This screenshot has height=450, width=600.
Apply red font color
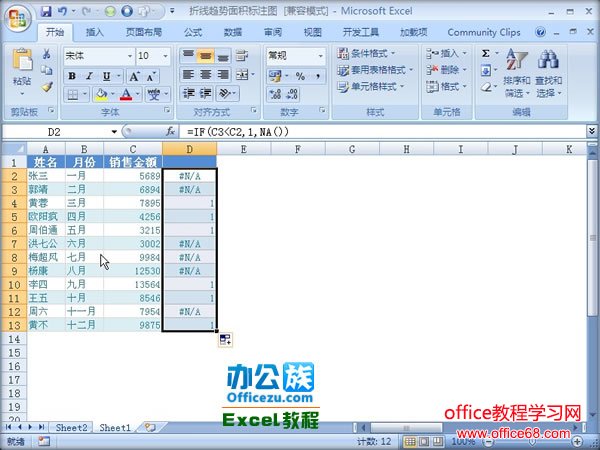[126, 94]
